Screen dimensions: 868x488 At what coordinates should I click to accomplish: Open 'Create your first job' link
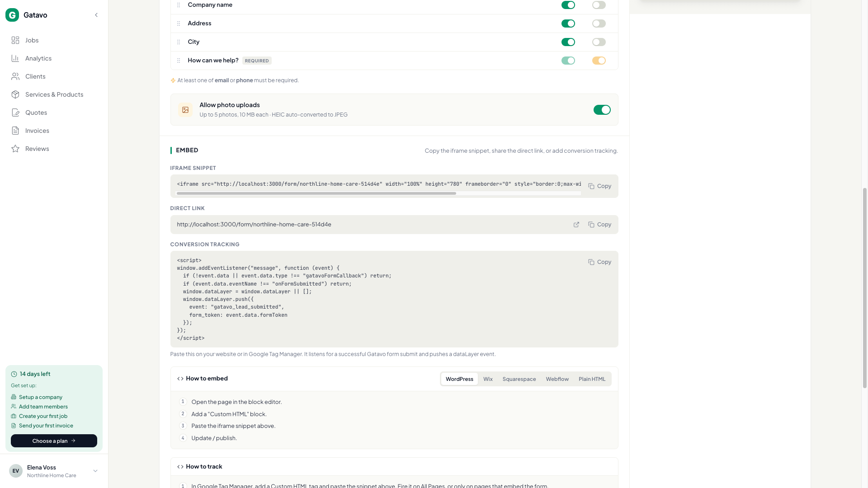pyautogui.click(x=43, y=416)
